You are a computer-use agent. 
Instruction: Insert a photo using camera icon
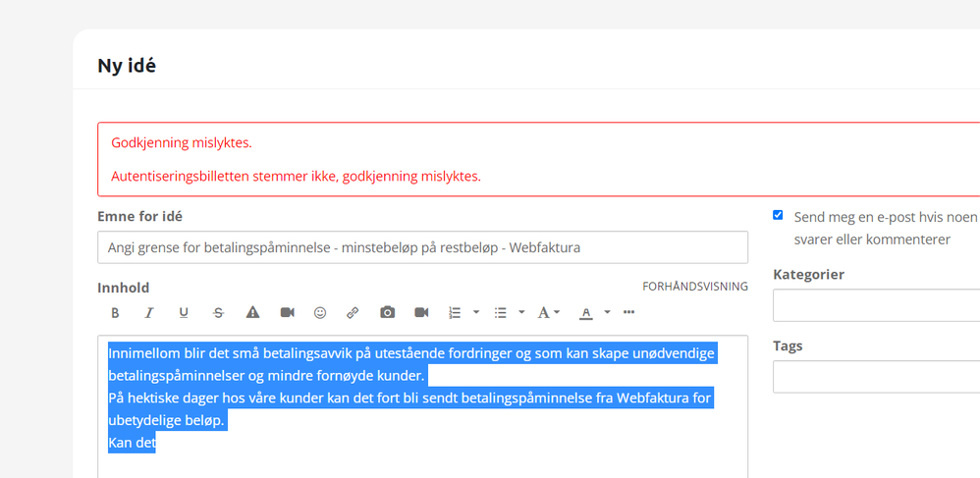(388, 312)
